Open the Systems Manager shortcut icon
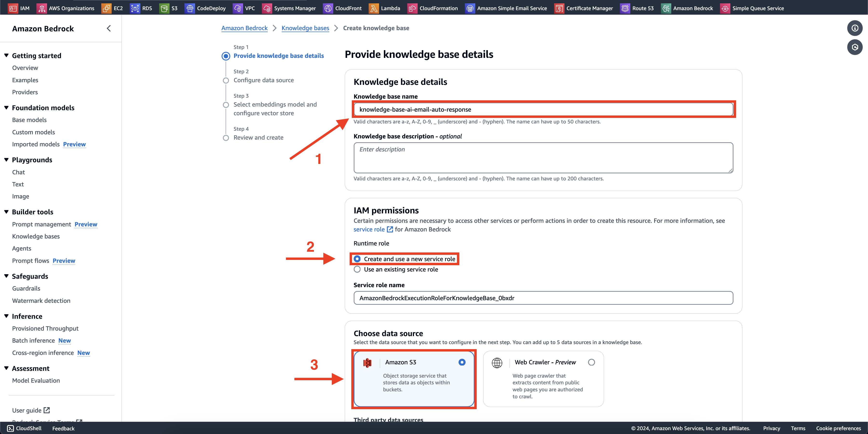 (266, 8)
